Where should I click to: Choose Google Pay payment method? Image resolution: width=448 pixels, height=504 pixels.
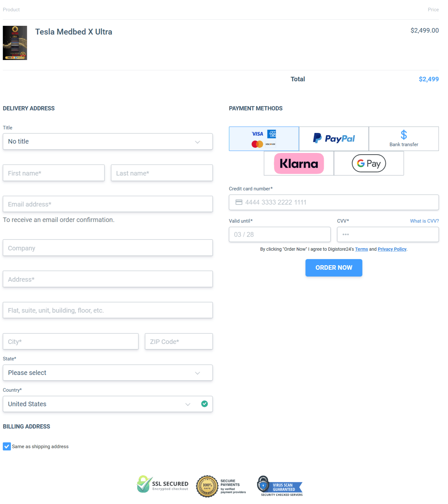[368, 163]
